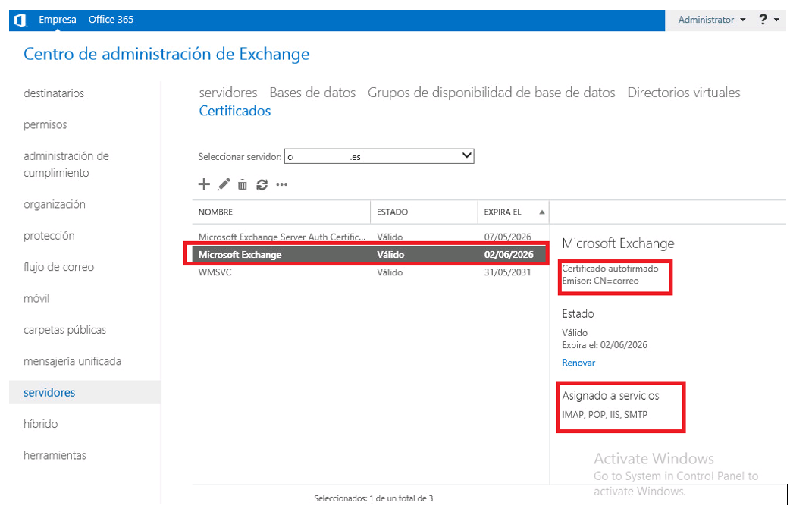Click the IMAP, POP, IIS, SMTP text

point(605,415)
